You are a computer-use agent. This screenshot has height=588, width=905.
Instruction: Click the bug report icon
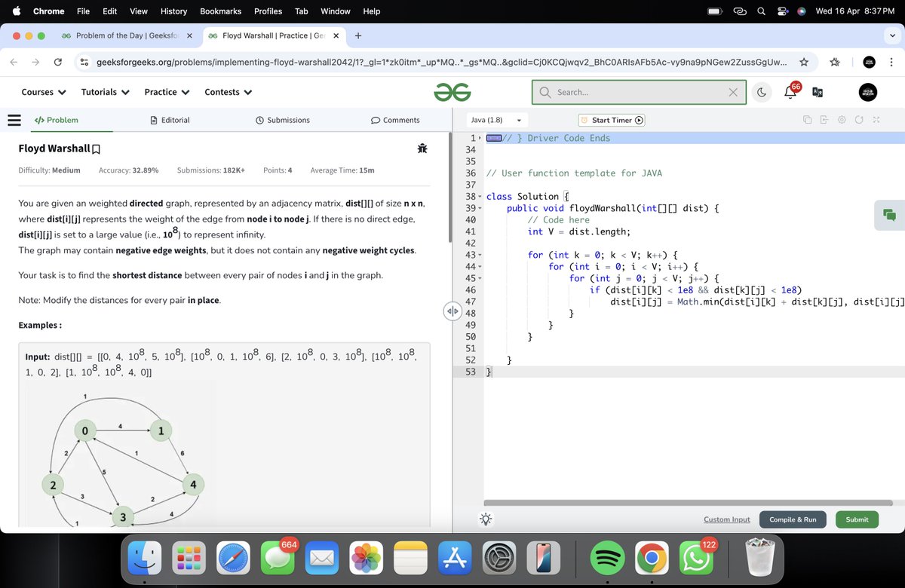click(x=422, y=149)
